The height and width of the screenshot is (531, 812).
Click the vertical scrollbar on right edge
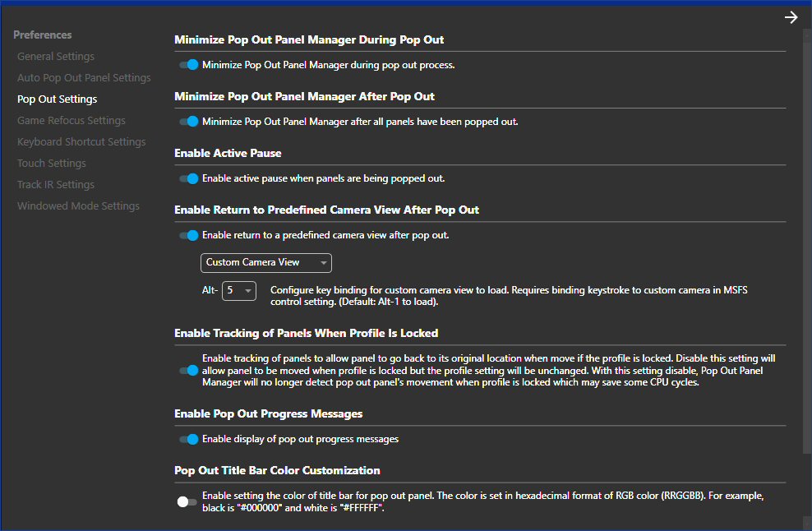[806, 247]
